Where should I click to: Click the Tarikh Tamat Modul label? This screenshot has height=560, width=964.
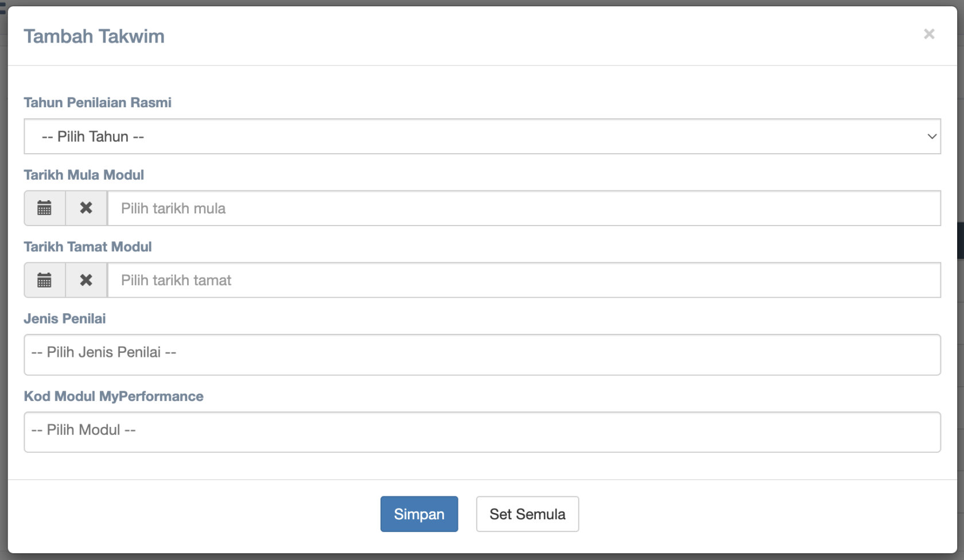(x=88, y=247)
